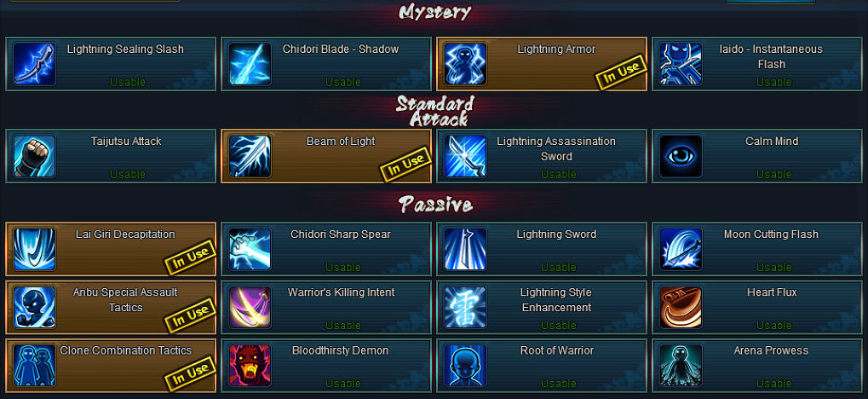
Task: Toggle the In Use badge on Beam of Light
Action: [405, 164]
